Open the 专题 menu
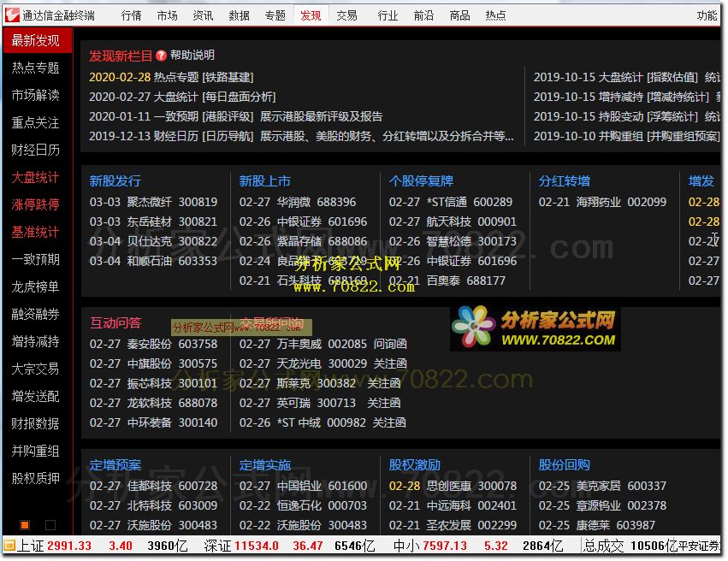Image resolution: width=728 pixels, height=561 pixels. (275, 15)
